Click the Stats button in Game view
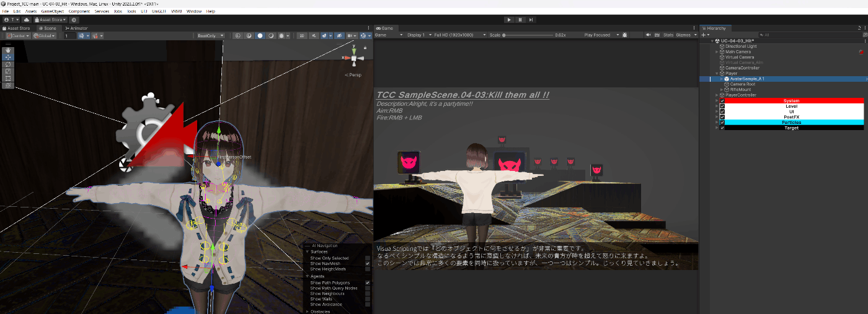This screenshot has height=314, width=868. point(668,35)
